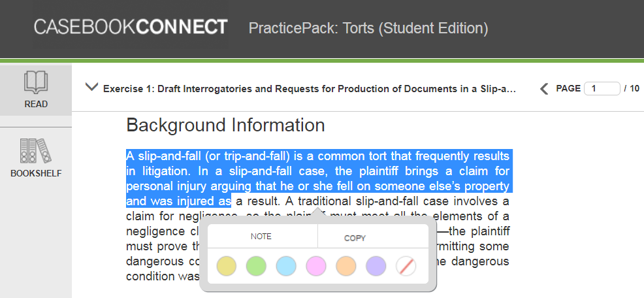Click the total page count label
The image size is (644, 298).
click(x=632, y=88)
